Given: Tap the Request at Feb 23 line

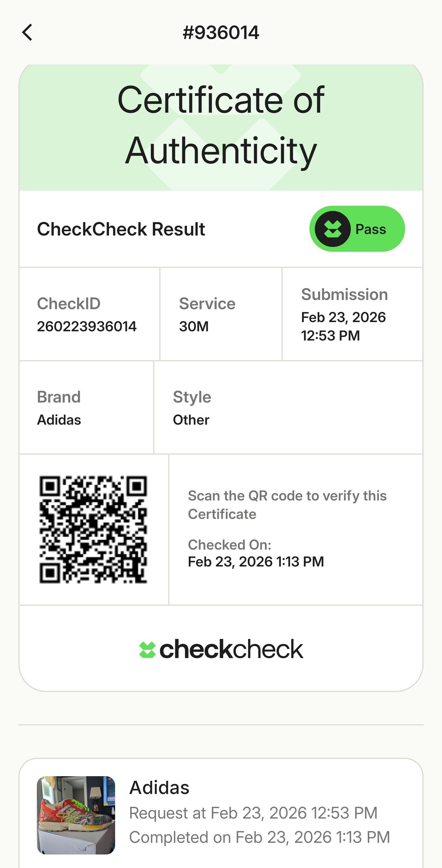Looking at the screenshot, I should pyautogui.click(x=253, y=813).
